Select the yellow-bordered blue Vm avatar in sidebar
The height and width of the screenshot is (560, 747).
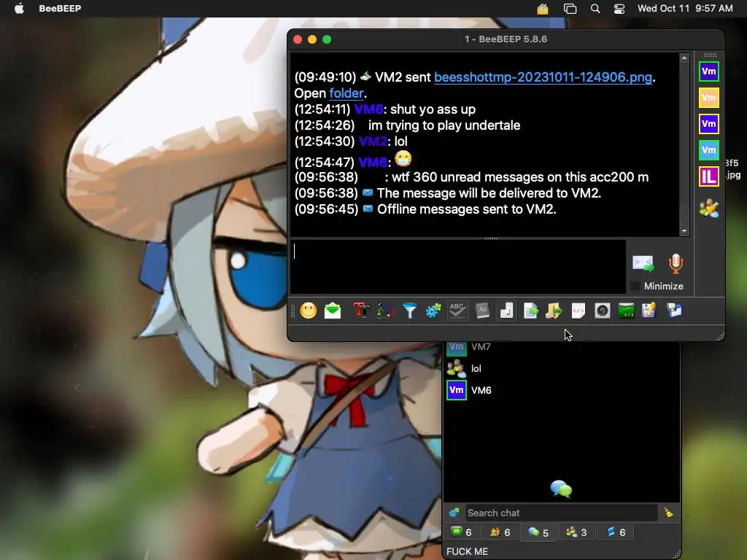point(709,124)
